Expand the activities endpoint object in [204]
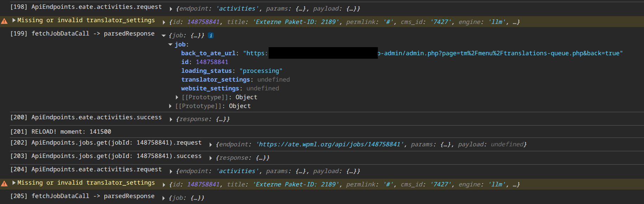This screenshot has height=204, width=644. pos(171,171)
